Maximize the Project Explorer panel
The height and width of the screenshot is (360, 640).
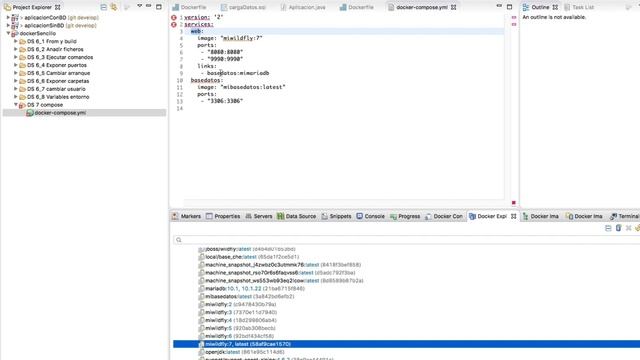(159, 7)
